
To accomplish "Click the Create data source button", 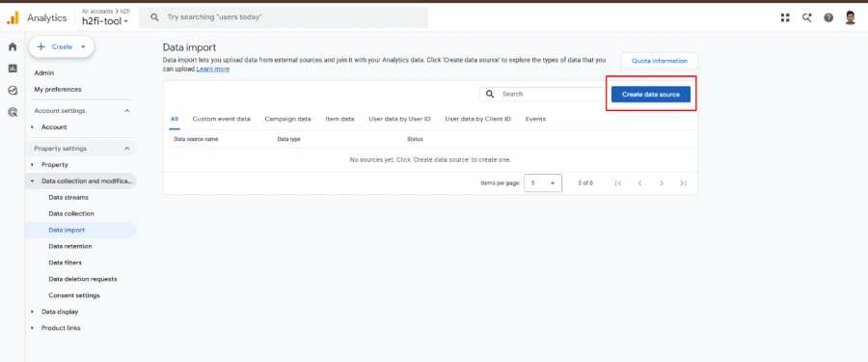I will (651, 95).
